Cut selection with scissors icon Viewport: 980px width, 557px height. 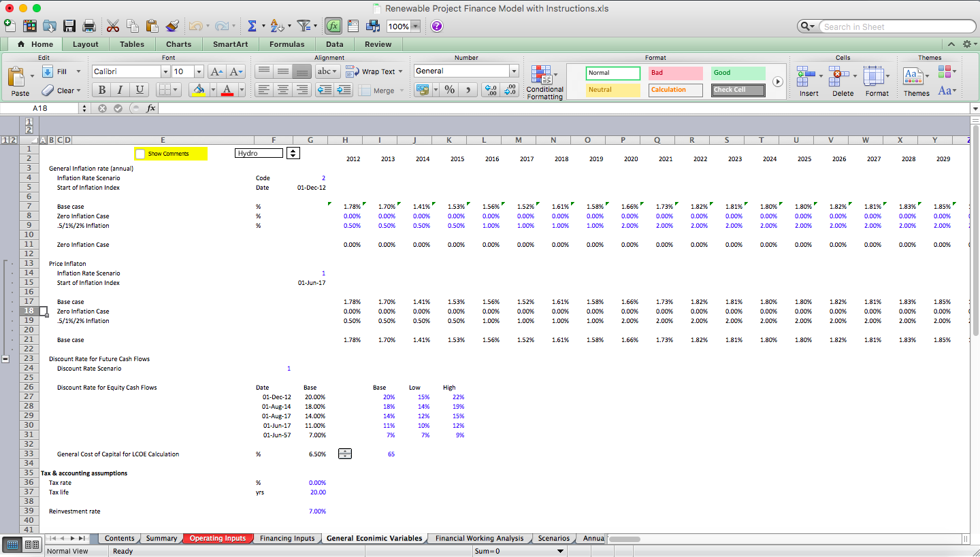coord(113,26)
